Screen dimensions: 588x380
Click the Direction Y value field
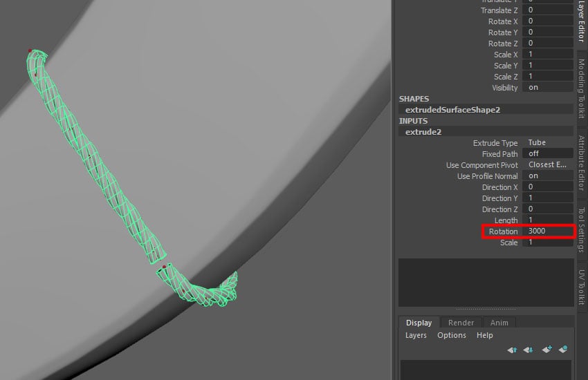[547, 198]
